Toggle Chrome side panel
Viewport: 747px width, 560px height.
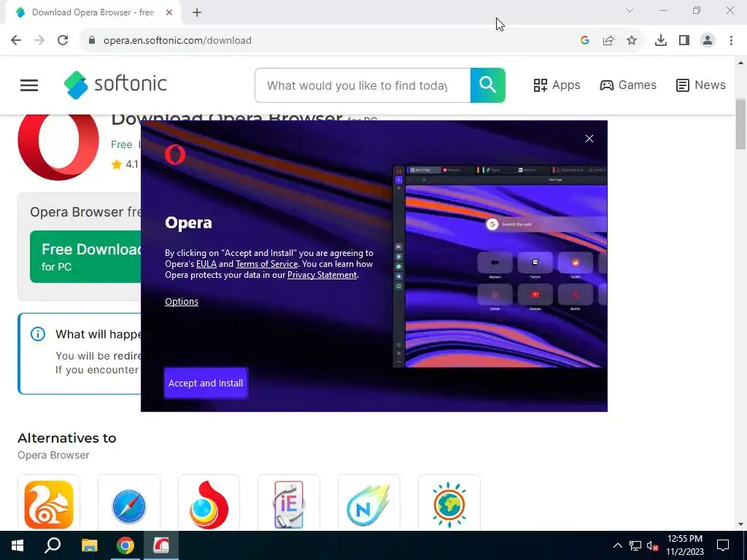[x=684, y=41]
